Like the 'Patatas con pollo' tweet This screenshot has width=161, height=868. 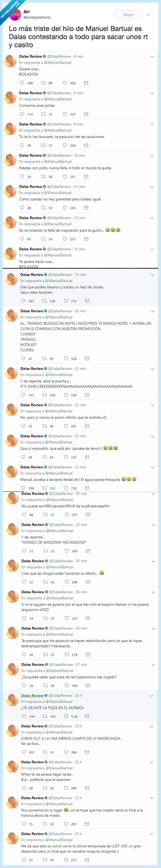tap(65, 177)
